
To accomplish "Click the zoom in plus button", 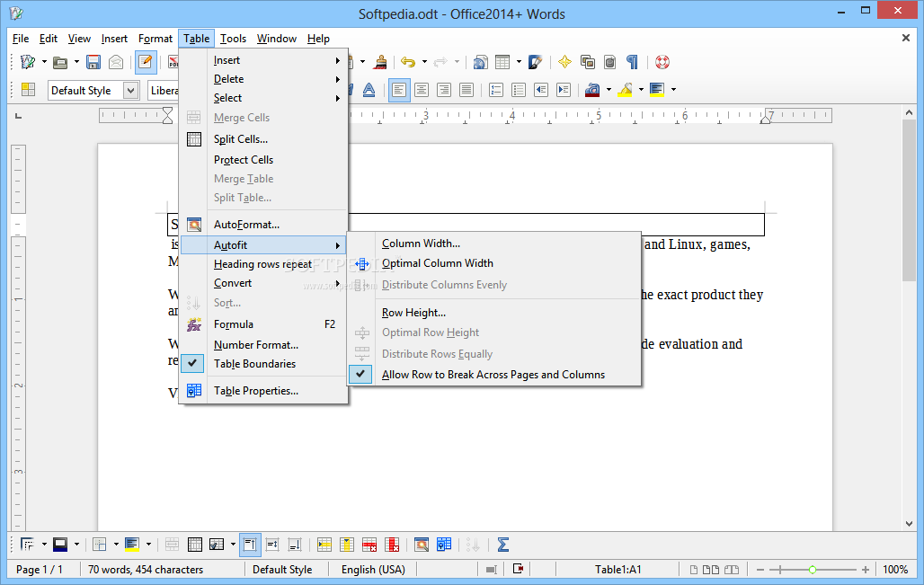I will click(x=865, y=570).
